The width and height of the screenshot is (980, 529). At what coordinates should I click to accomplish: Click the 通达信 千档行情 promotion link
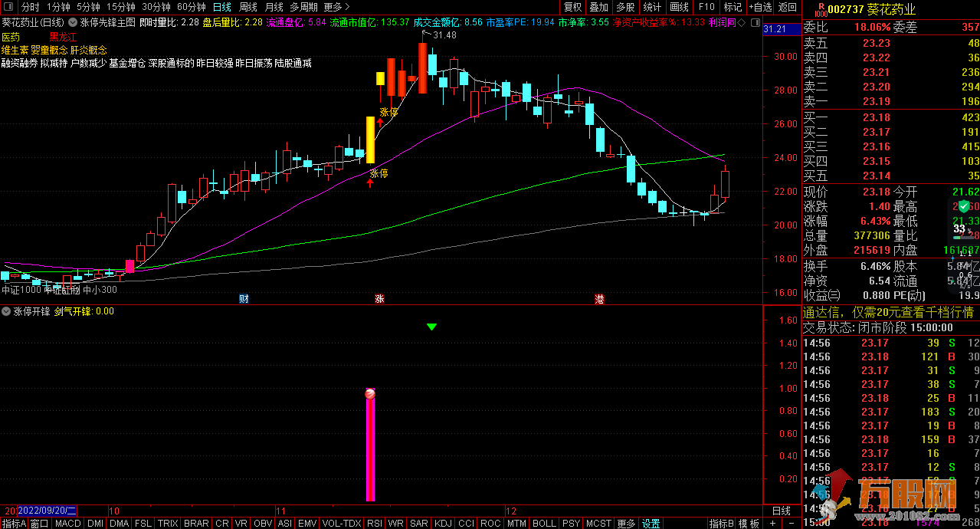[888, 312]
